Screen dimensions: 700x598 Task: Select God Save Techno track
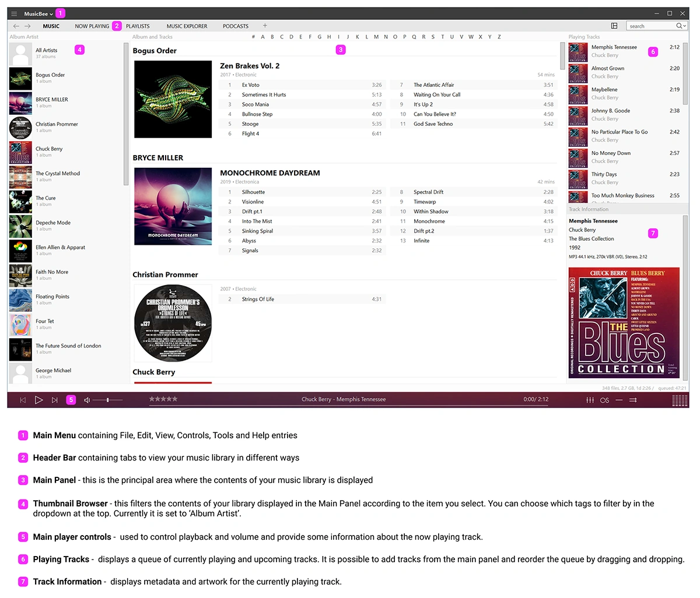(473, 124)
